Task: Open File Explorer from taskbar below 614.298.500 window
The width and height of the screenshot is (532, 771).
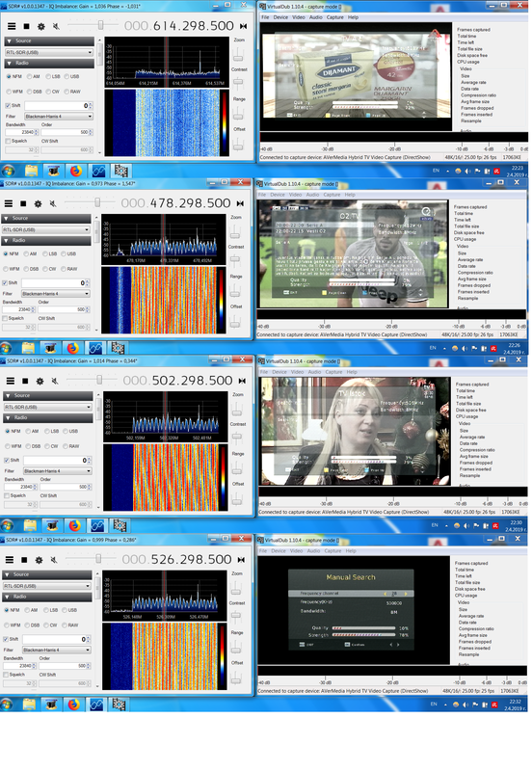Action: tap(32, 171)
